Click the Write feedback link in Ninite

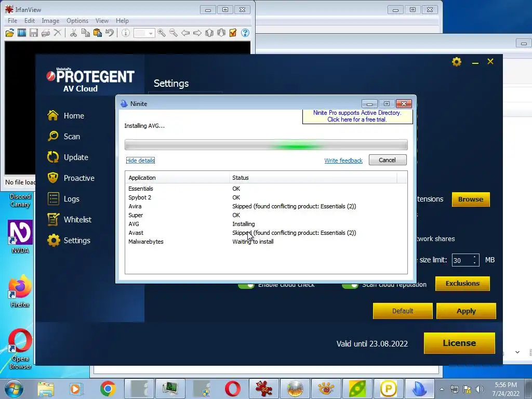[x=343, y=161]
